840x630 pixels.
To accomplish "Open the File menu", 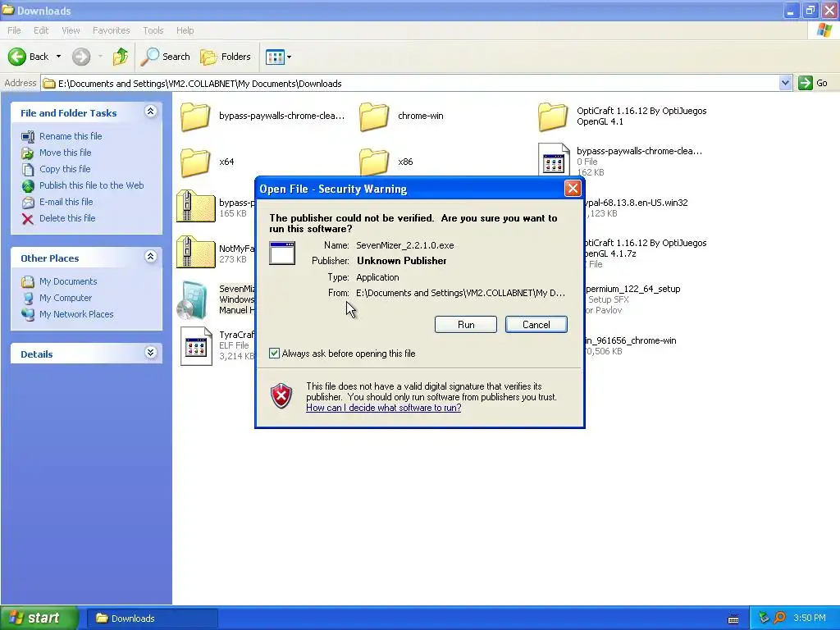I will 14,30.
